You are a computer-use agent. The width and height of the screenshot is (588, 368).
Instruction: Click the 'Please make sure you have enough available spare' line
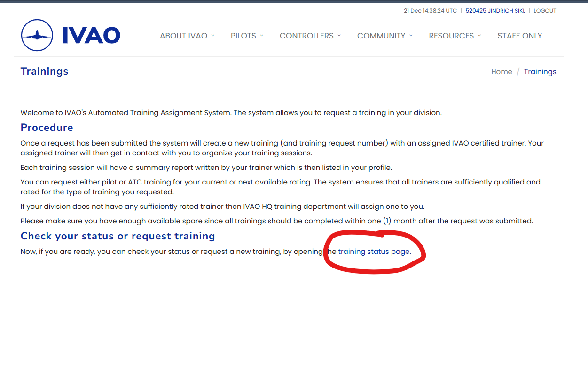[277, 221]
